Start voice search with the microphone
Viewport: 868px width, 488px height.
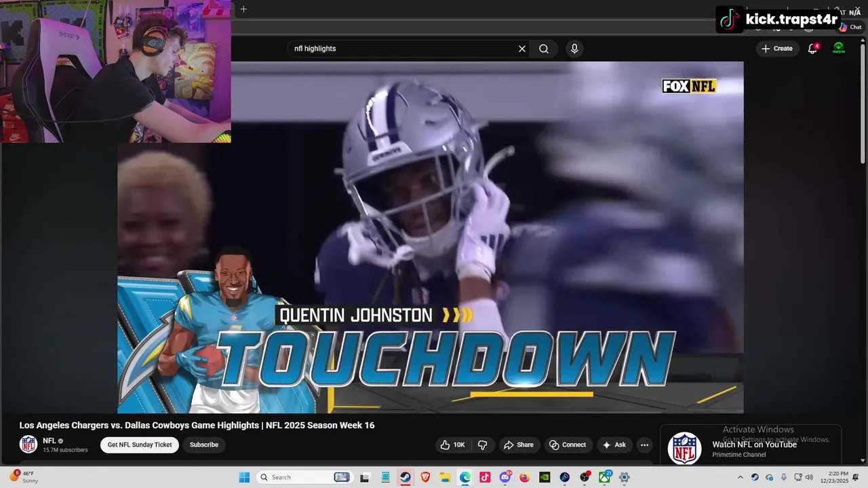click(574, 49)
